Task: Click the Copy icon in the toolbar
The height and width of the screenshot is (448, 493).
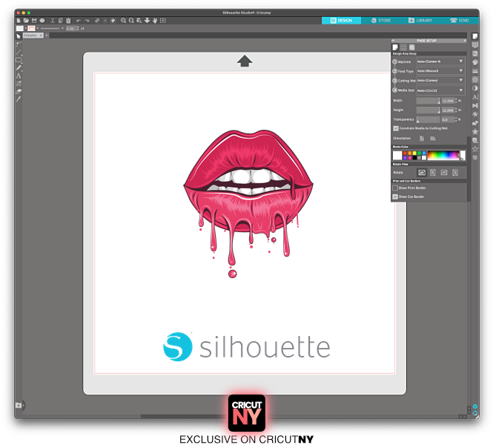Action: click(60, 21)
